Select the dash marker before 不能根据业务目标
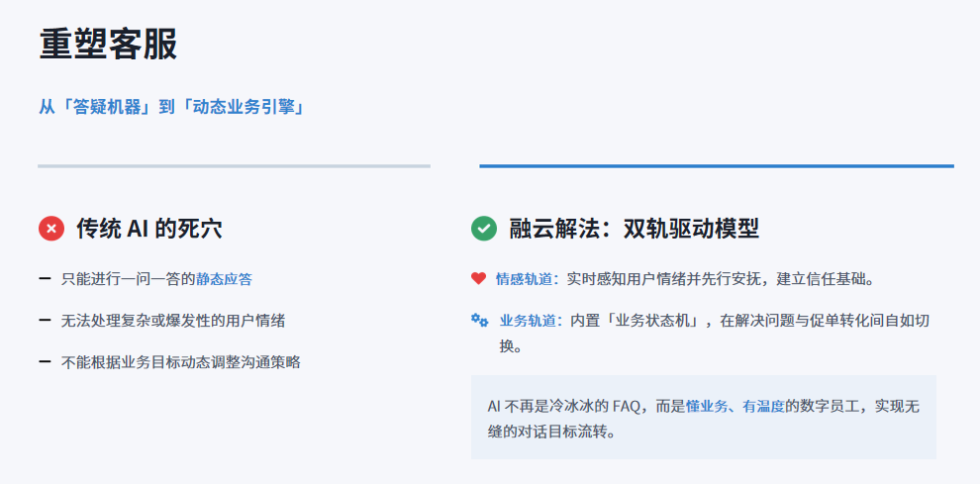980x484 pixels. pyautogui.click(x=45, y=362)
